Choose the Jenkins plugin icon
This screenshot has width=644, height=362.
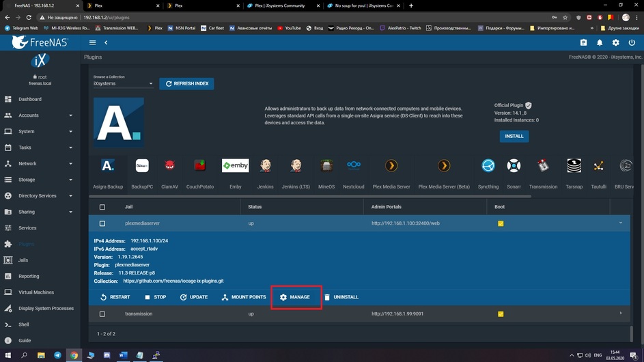266,165
